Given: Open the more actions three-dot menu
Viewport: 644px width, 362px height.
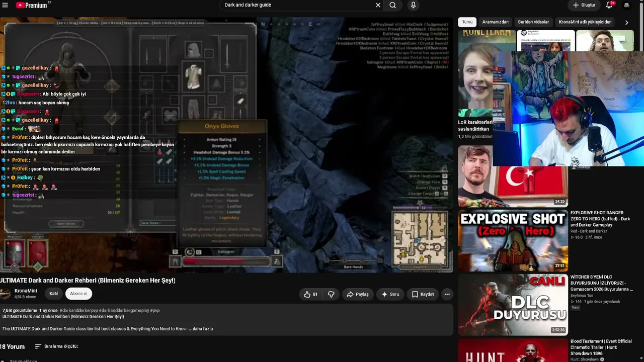Looking at the screenshot, I should pos(447,294).
